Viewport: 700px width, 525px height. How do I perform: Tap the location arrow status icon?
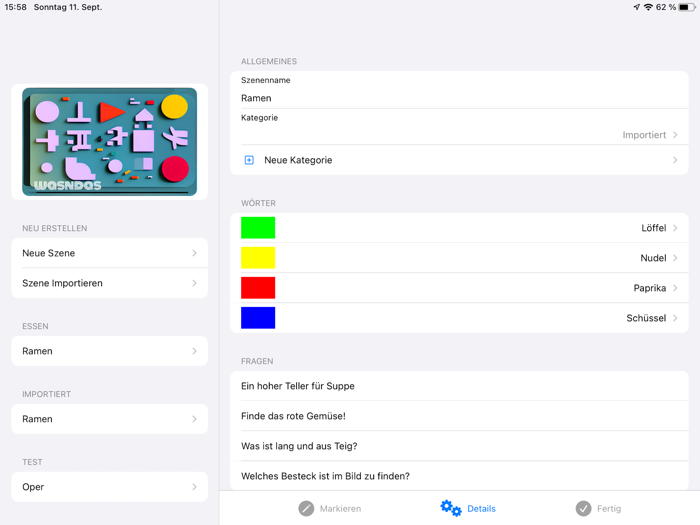[637, 7]
